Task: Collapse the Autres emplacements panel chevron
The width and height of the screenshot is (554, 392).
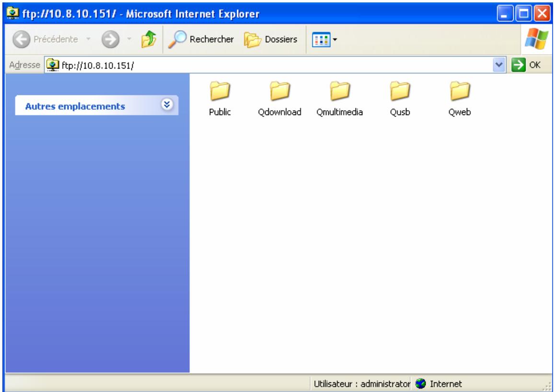Action: [167, 104]
